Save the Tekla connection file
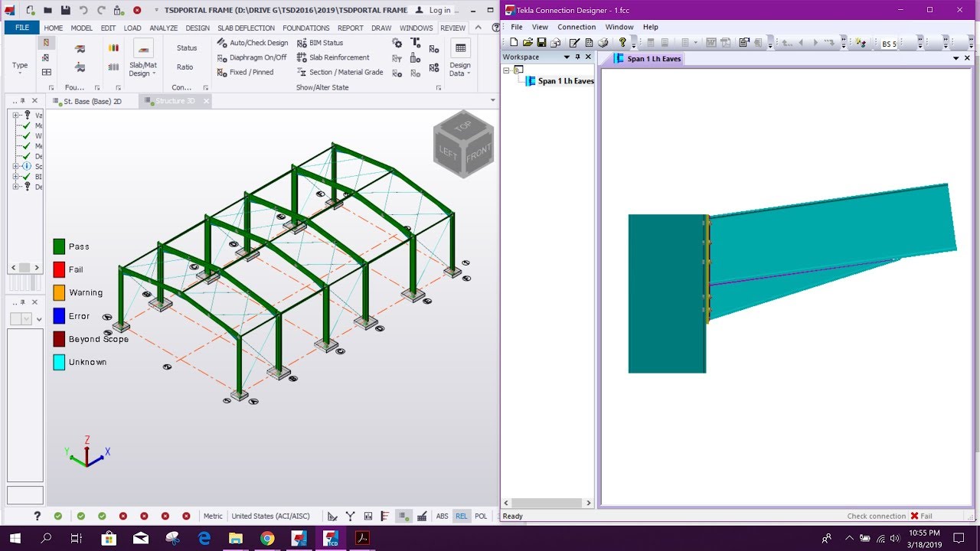This screenshot has height=551, width=980. 543,43
